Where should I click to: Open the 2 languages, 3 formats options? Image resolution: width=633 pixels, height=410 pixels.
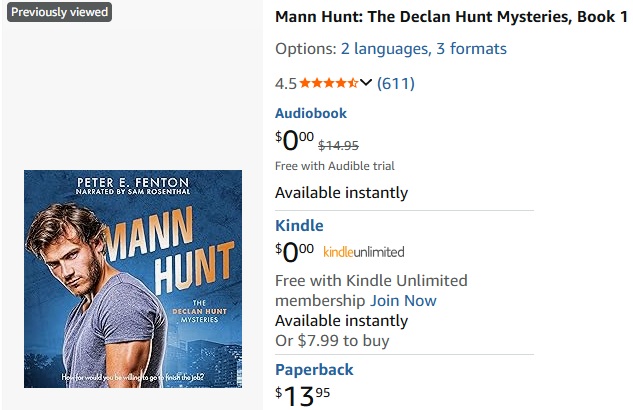pyautogui.click(x=423, y=48)
